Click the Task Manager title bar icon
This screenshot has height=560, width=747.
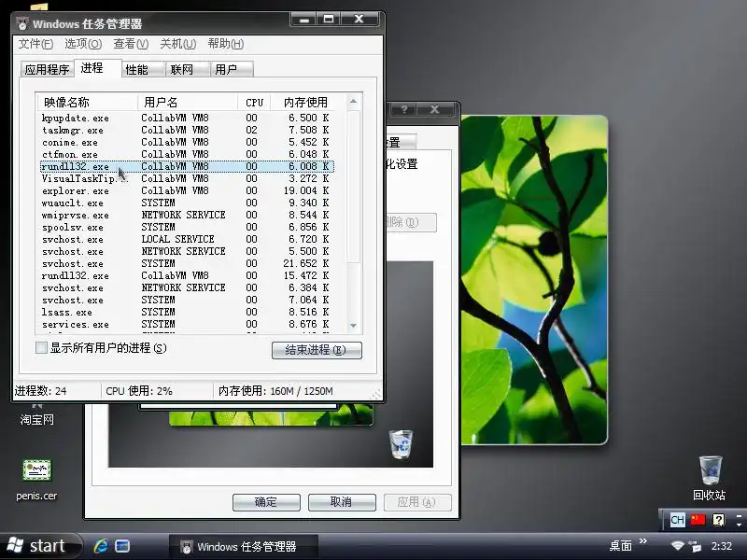coord(21,23)
